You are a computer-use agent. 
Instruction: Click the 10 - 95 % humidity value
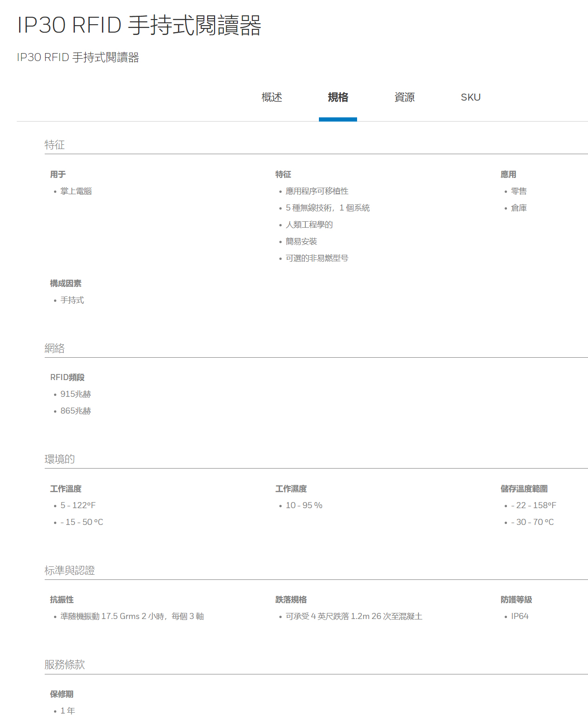pyautogui.click(x=304, y=506)
